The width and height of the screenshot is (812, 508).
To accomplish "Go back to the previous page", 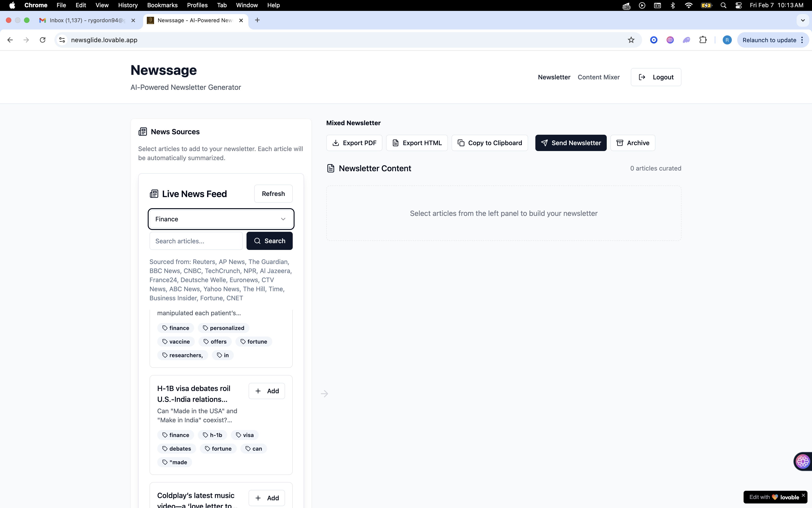I will pos(10,40).
